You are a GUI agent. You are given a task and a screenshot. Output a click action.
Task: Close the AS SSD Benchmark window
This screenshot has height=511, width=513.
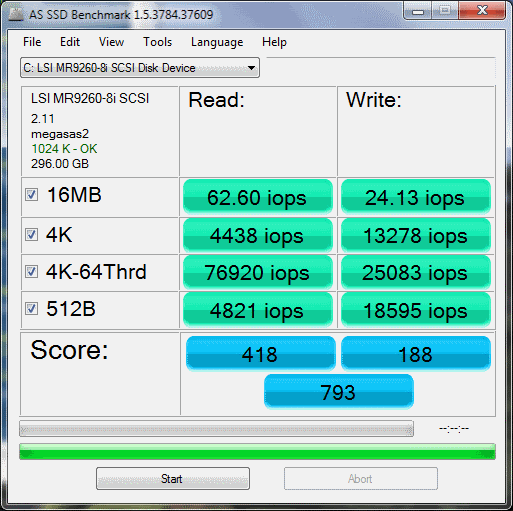tap(482, 10)
